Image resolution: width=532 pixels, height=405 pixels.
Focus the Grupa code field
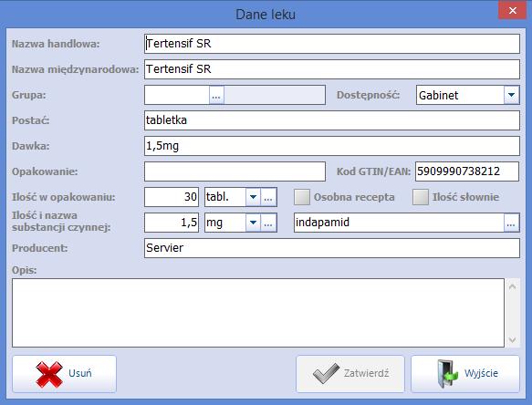[x=177, y=95]
